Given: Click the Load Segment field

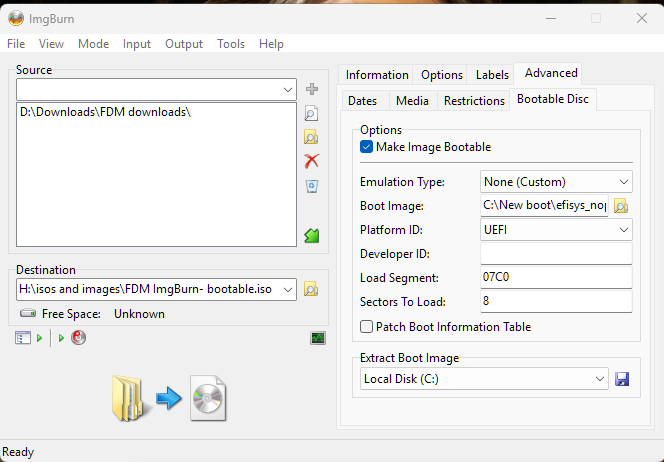Looking at the screenshot, I should (556, 277).
